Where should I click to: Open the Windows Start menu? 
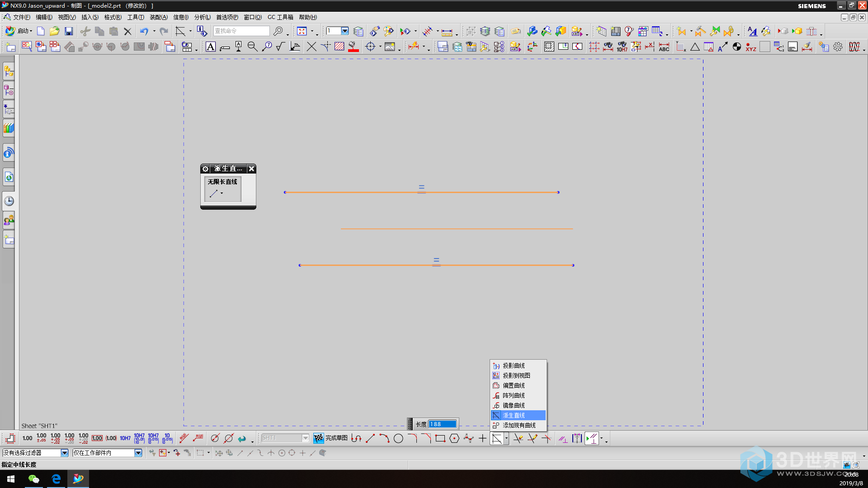11,479
